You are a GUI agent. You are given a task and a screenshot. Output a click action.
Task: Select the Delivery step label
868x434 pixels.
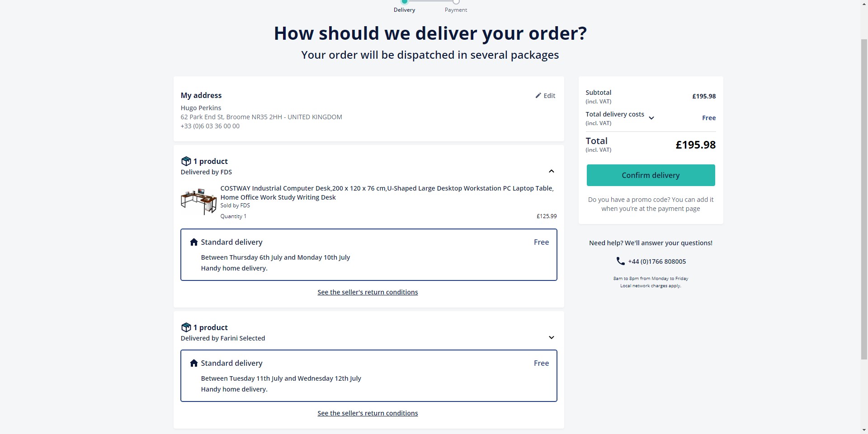[404, 10]
